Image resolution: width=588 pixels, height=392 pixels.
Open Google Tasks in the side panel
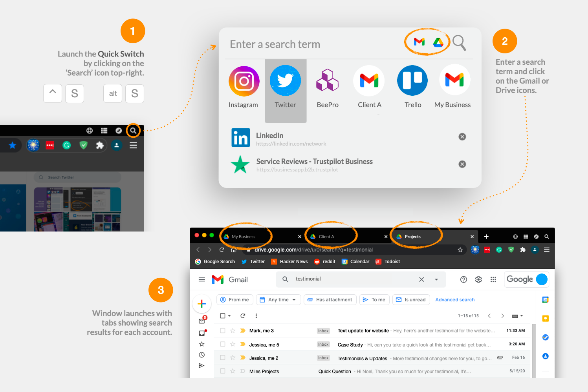(x=545, y=337)
